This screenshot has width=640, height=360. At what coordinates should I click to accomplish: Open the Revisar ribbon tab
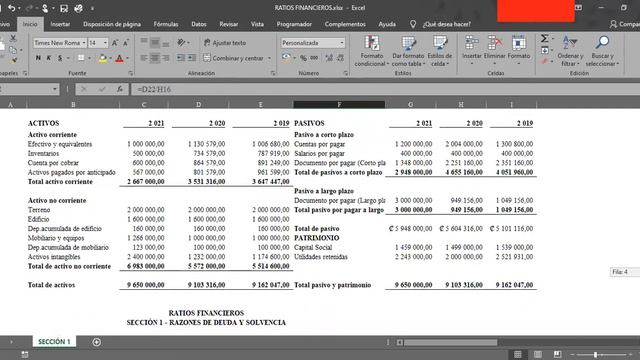point(229,24)
